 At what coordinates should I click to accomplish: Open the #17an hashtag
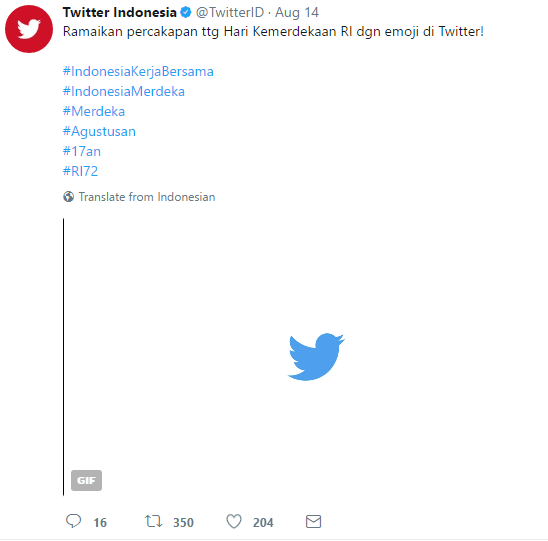[82, 151]
